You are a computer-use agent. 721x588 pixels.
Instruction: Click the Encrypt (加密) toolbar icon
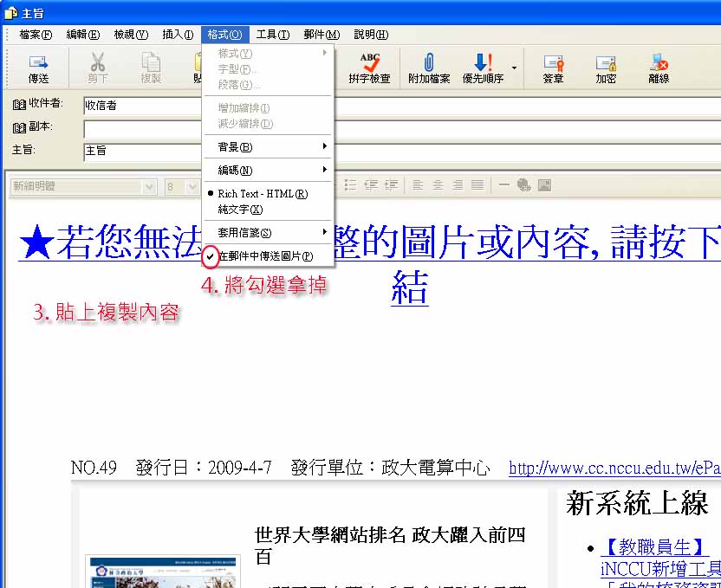pos(606,68)
